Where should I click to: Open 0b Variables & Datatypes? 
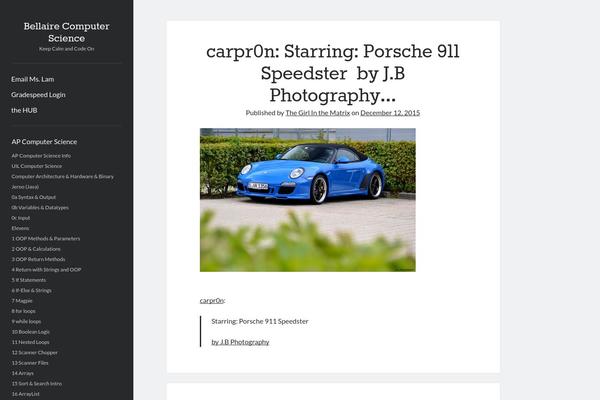tap(40, 207)
